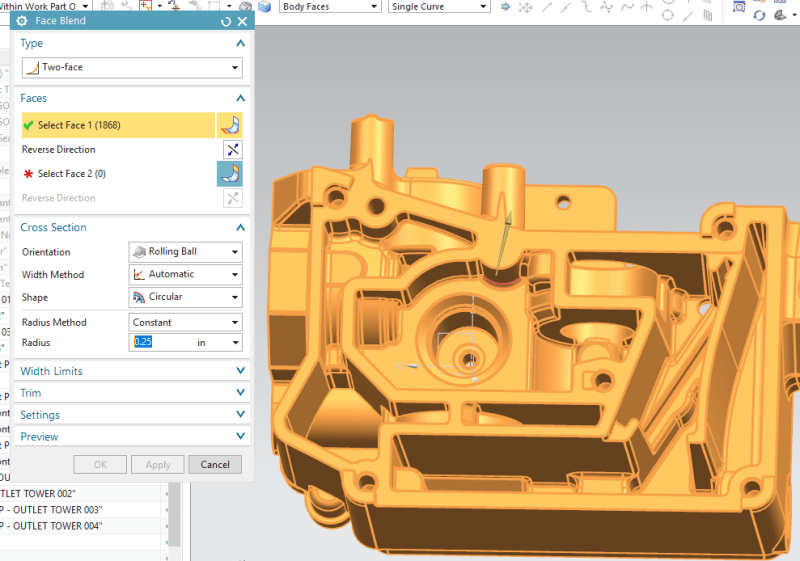Toggle the Mid Point snap icon
The height and width of the screenshot is (561, 800).
point(566,7)
